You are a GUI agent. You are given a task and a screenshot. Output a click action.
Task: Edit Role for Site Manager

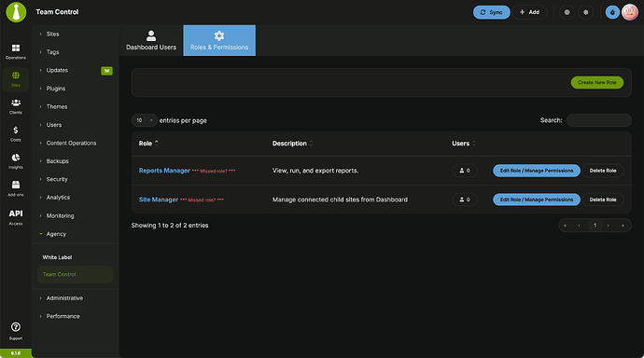pos(537,200)
